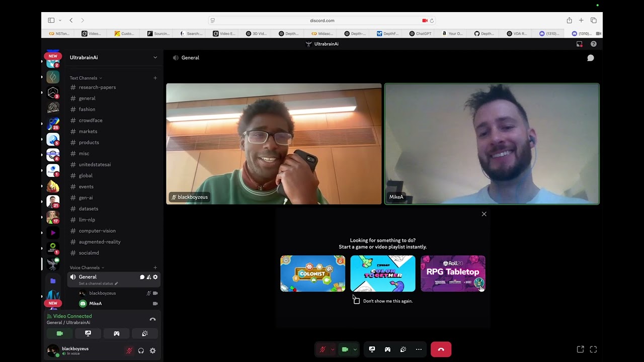Toggle mute in user panel

tap(129, 351)
